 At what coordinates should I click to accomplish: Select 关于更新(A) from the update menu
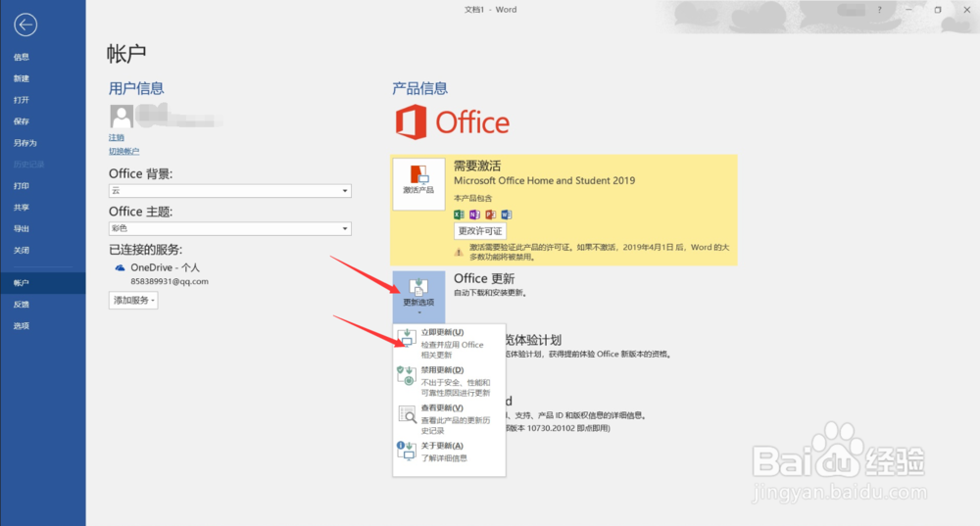point(449,451)
